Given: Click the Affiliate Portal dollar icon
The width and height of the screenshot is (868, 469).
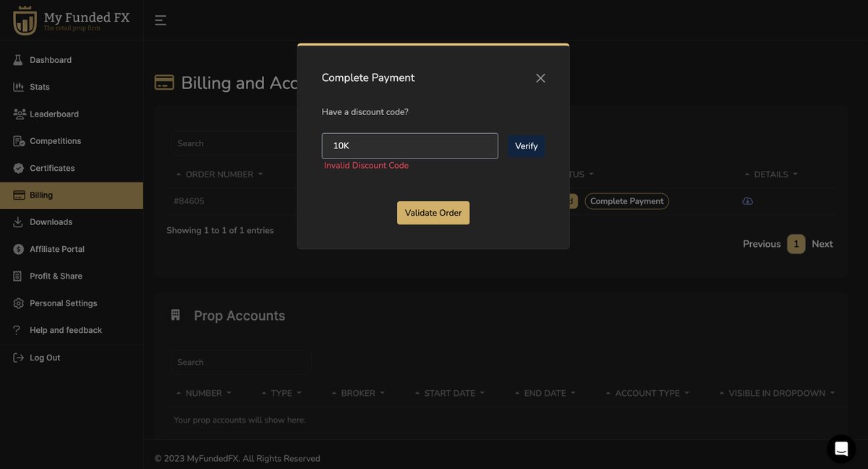Looking at the screenshot, I should pos(18,249).
